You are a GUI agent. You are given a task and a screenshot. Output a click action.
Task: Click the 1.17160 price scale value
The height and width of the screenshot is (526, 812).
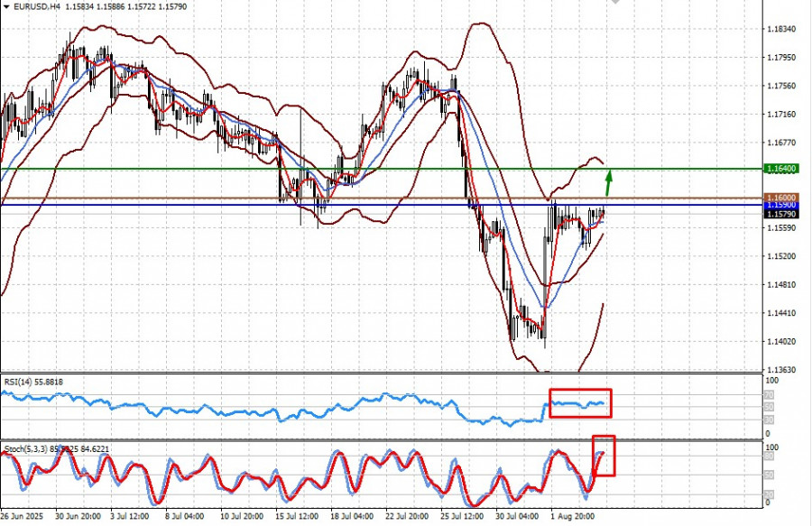[781, 115]
